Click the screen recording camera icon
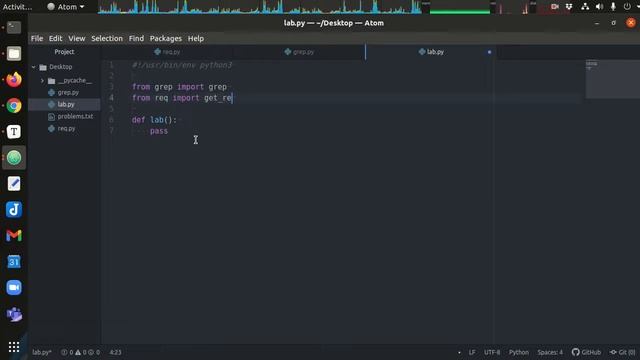The width and height of the screenshot is (640, 360). (554, 7)
